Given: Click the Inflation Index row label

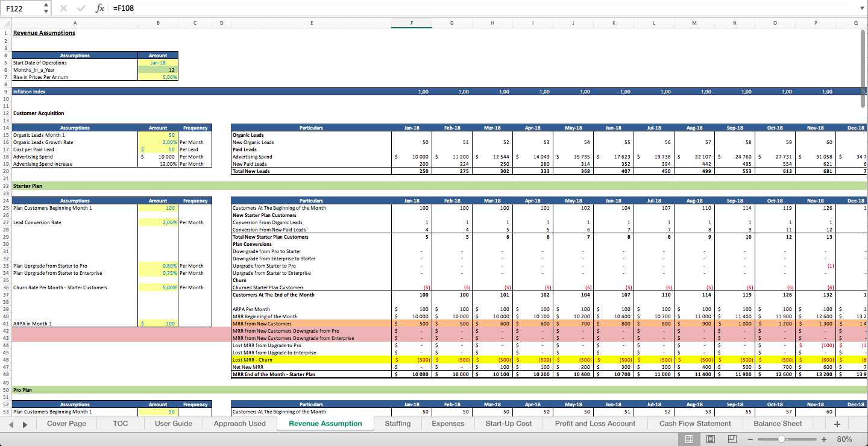Looking at the screenshot, I should point(30,92).
